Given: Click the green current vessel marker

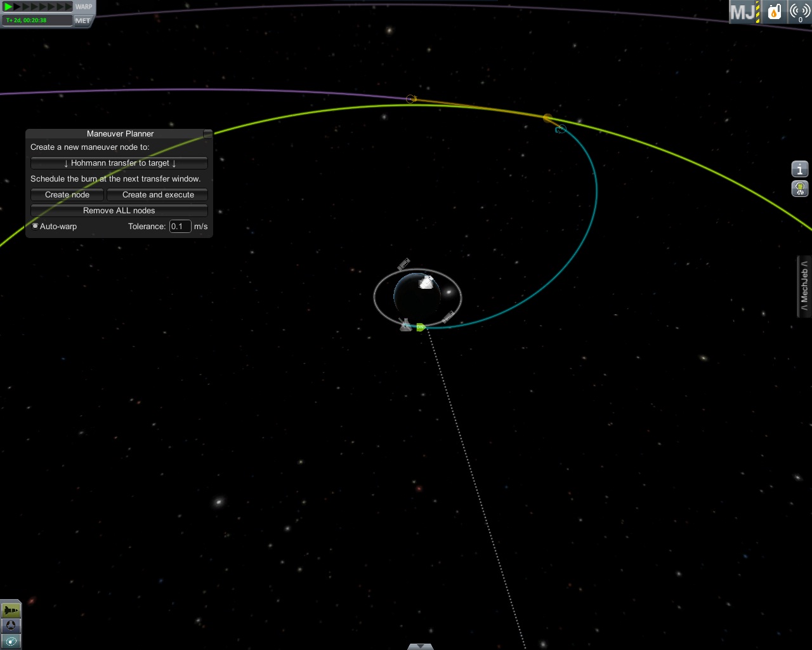Looking at the screenshot, I should click(x=420, y=327).
